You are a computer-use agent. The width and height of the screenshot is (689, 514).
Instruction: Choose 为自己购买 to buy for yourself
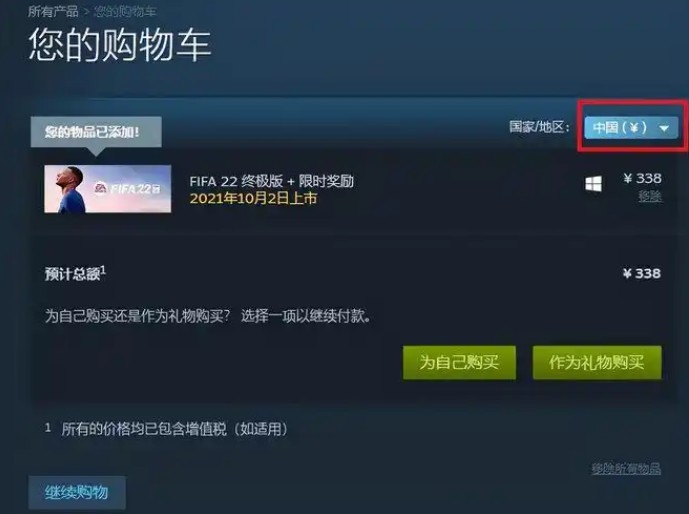tap(459, 362)
